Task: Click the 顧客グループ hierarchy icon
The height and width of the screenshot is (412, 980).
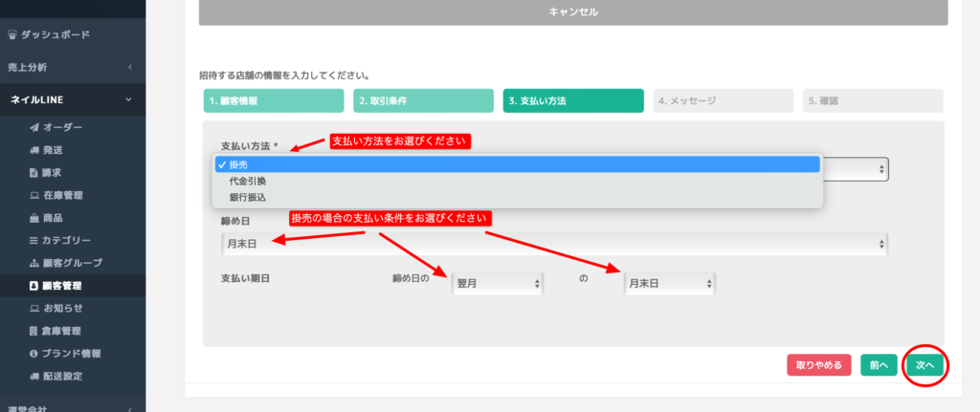Action: point(33,263)
